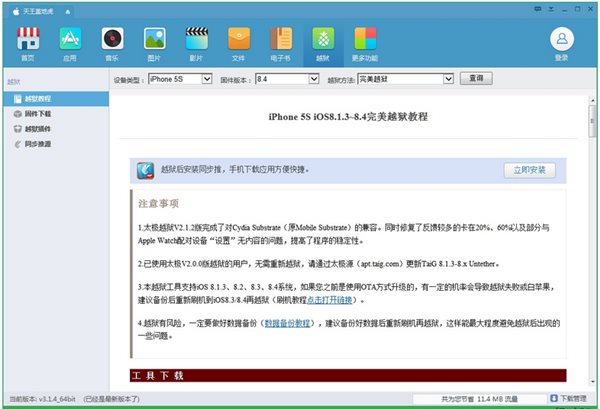Click the 更多功能 more features icon
The image size is (600, 409).
[x=365, y=42]
